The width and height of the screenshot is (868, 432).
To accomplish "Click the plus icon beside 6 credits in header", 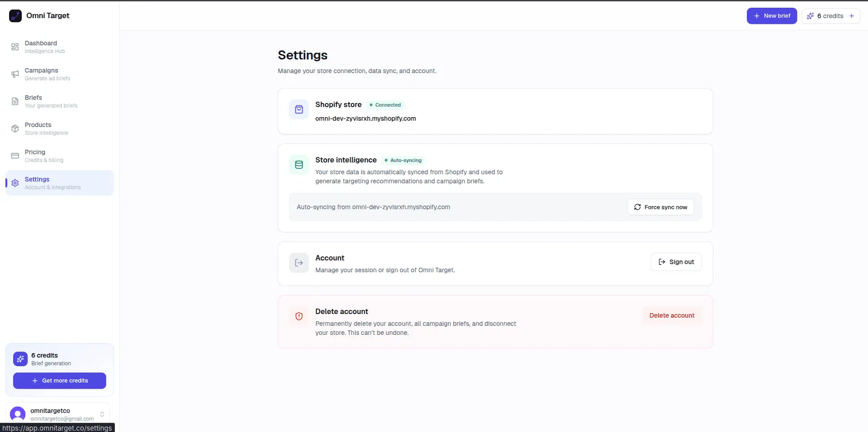I will tap(852, 16).
